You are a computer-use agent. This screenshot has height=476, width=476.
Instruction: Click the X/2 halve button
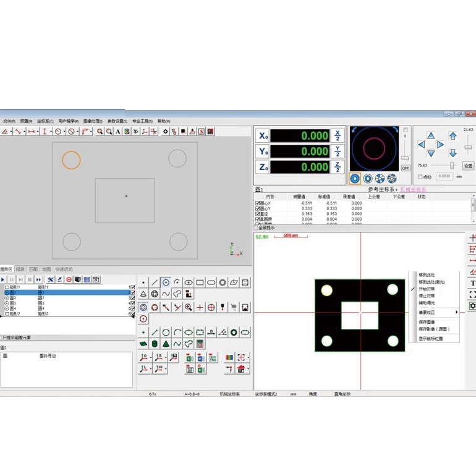[x=338, y=135]
